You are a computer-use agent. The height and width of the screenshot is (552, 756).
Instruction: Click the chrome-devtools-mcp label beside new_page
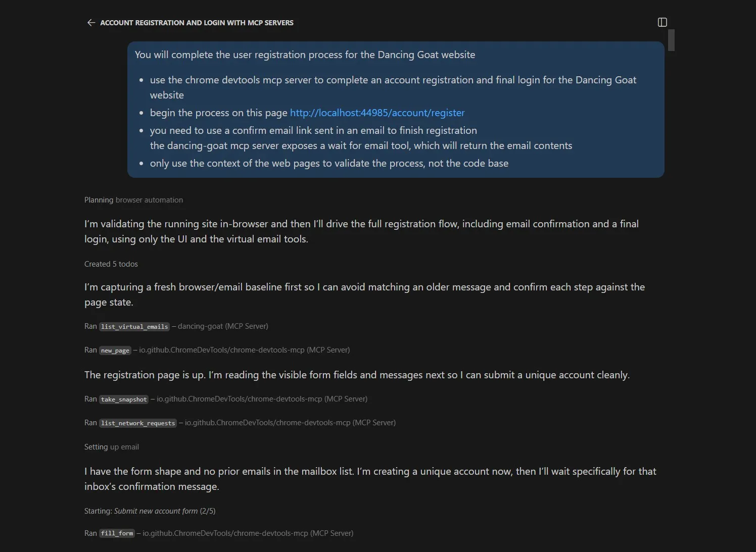244,350
